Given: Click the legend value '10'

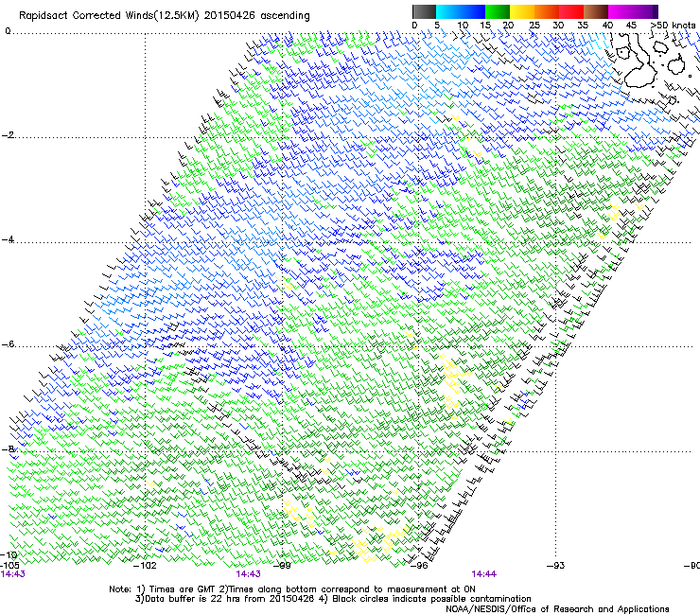Looking at the screenshot, I should tap(463, 26).
